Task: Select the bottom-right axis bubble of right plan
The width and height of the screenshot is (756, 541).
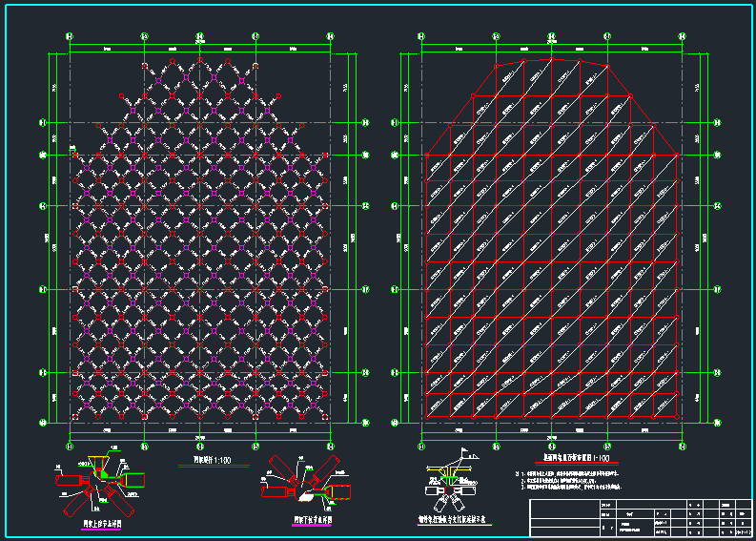Action: click(682, 446)
